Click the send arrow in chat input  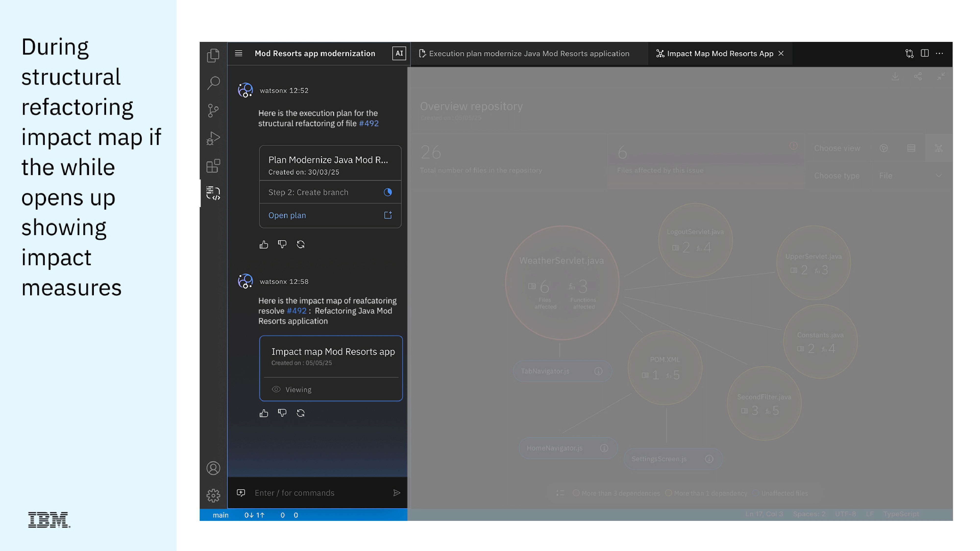tap(396, 493)
